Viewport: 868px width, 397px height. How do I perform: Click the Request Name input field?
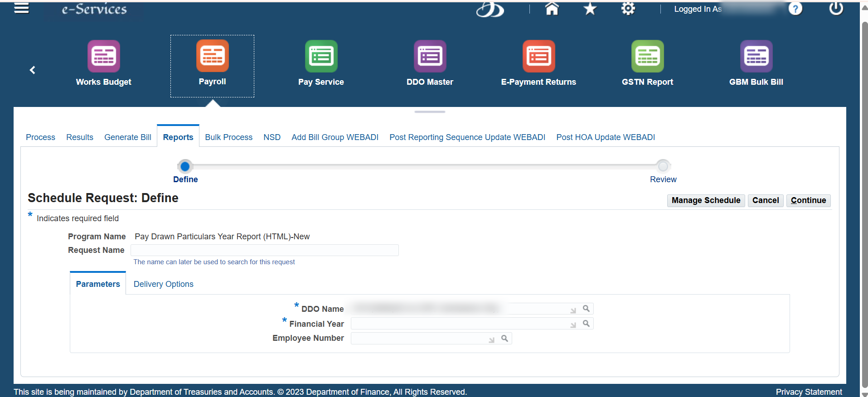265,250
